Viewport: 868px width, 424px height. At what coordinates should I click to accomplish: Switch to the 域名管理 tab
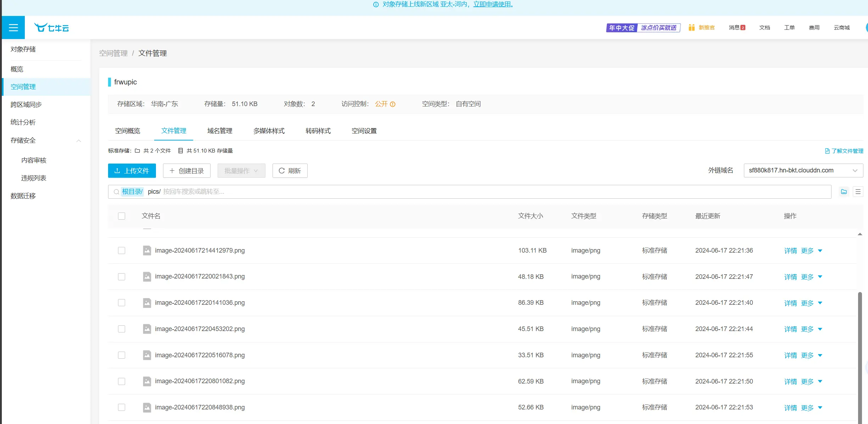220,131
